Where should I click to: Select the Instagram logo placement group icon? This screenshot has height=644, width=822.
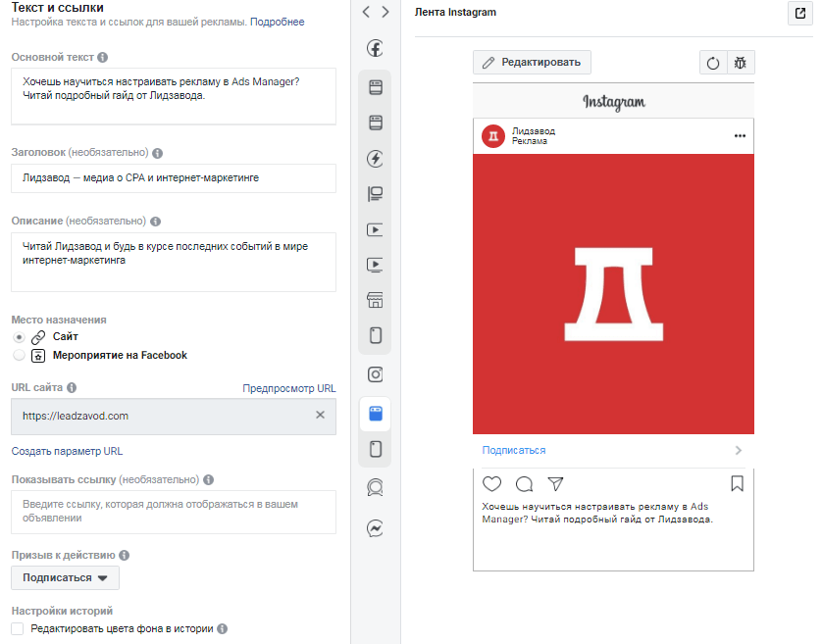coord(375,374)
